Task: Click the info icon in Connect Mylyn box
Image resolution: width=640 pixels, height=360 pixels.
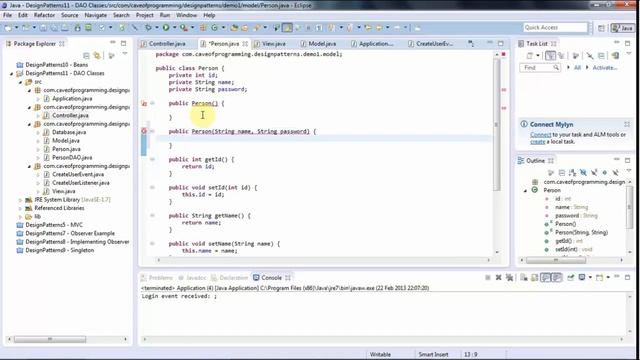Action: 524,124
